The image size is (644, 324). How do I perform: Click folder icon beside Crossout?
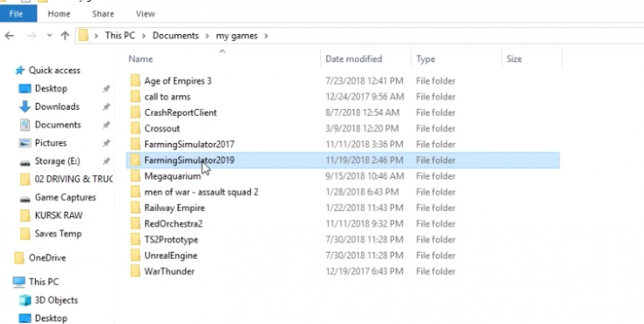[x=136, y=128]
